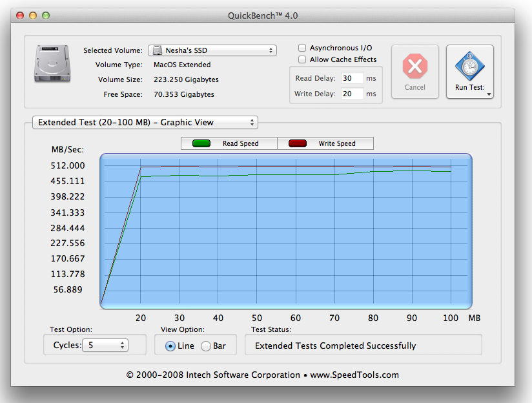The image size is (532, 403).
Task: Click the 70.353 Gigabytes free space value
Action: (184, 94)
